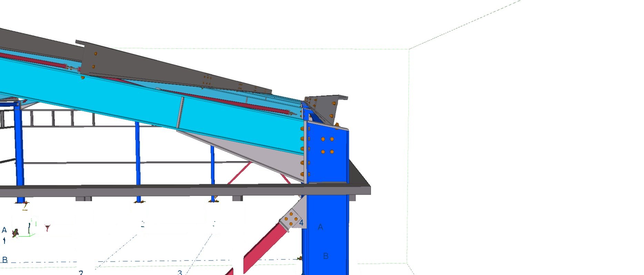
Task: Select grid label B on left edge
Action: point(5,260)
